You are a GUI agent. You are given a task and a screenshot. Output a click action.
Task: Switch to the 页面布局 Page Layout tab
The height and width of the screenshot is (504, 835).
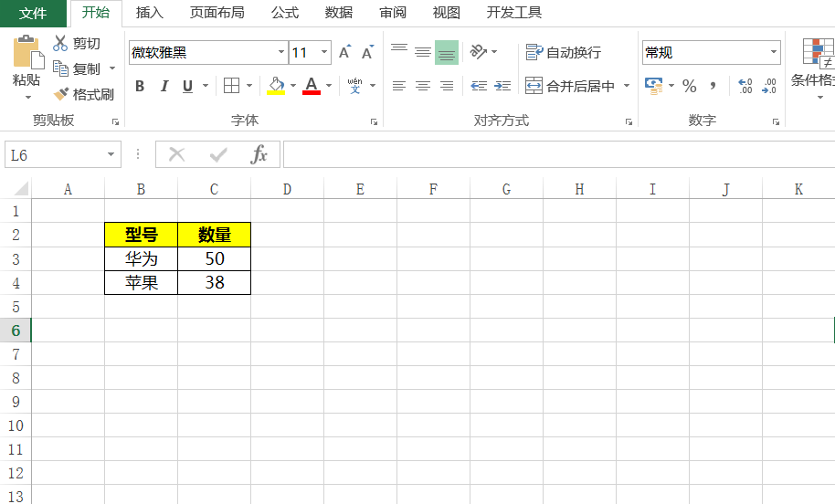[217, 13]
